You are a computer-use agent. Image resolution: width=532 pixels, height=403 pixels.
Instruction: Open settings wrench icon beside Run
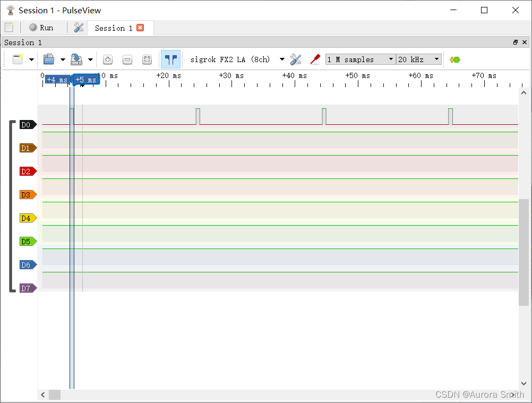(x=79, y=28)
